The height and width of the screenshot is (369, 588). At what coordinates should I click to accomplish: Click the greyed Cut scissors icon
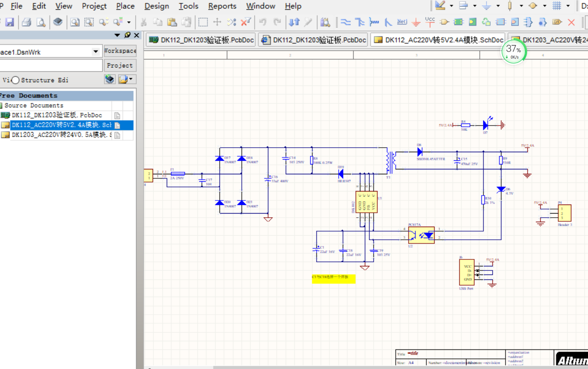click(x=144, y=22)
